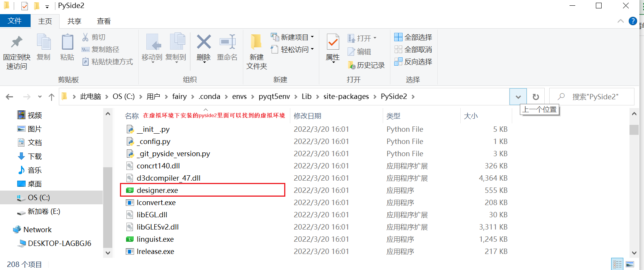Click Select all (全部选择)
The height and width of the screenshot is (270, 644).
tap(413, 37)
